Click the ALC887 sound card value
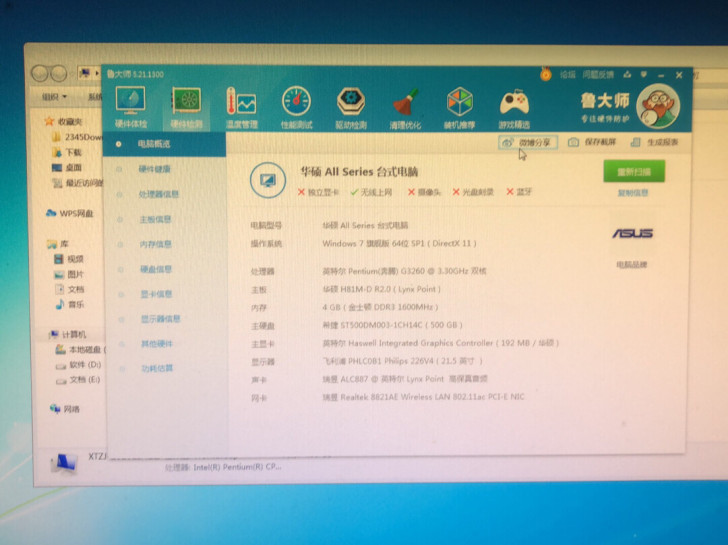This screenshot has width=728, height=545. (x=405, y=379)
